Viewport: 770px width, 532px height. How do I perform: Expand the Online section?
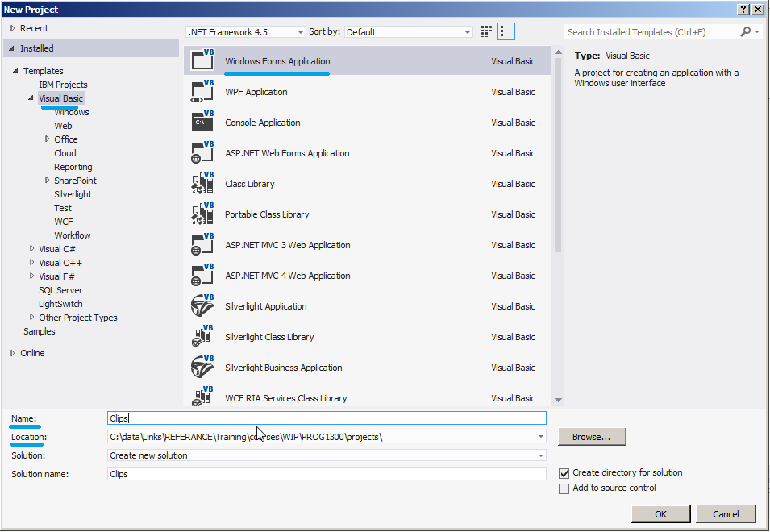tap(13, 353)
